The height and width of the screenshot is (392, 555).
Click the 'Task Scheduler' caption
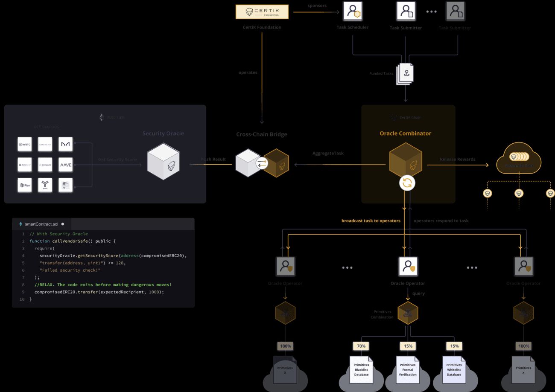[352, 27]
